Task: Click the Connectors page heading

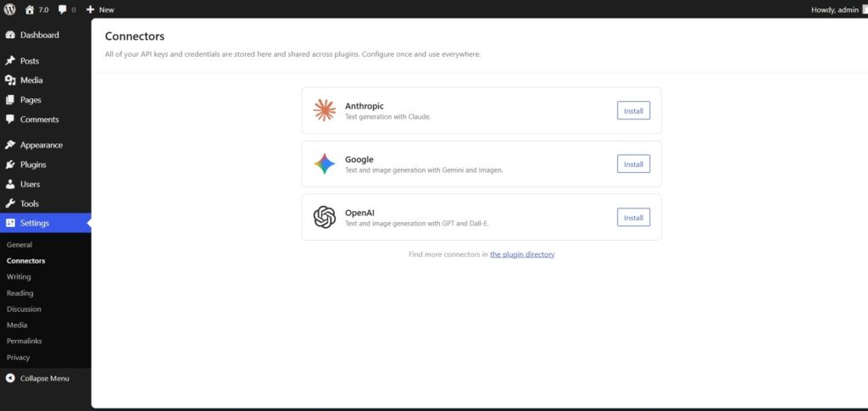Action: click(x=135, y=36)
